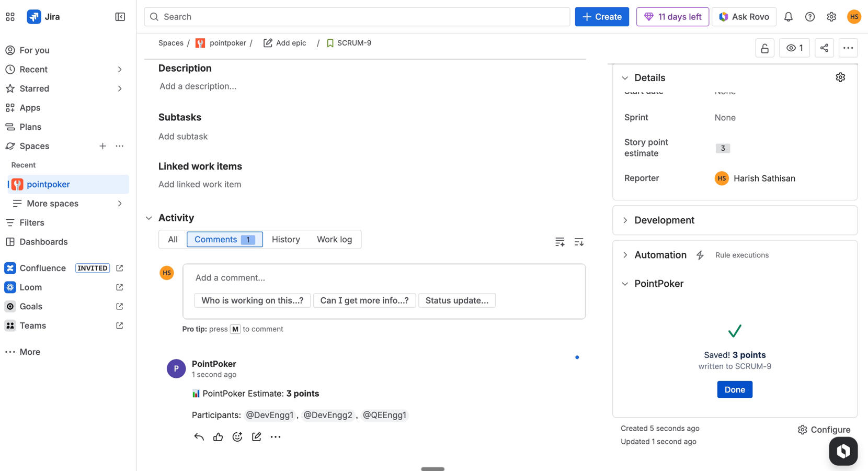The width and height of the screenshot is (868, 471).
Task: Switch to the Work log tab
Action: (334, 239)
